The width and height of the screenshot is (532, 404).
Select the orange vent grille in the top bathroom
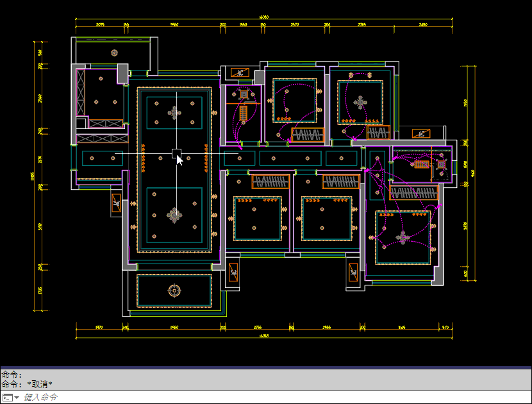pos(244,113)
